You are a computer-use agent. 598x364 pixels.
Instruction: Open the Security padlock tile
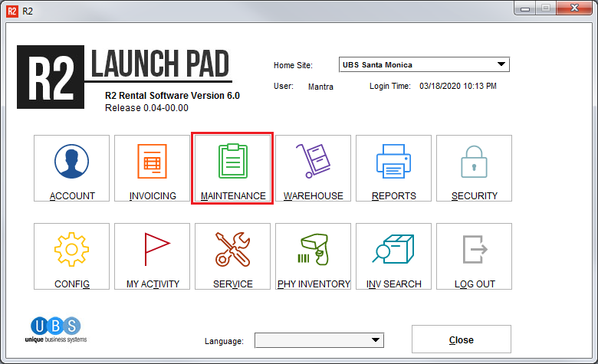[x=474, y=168]
